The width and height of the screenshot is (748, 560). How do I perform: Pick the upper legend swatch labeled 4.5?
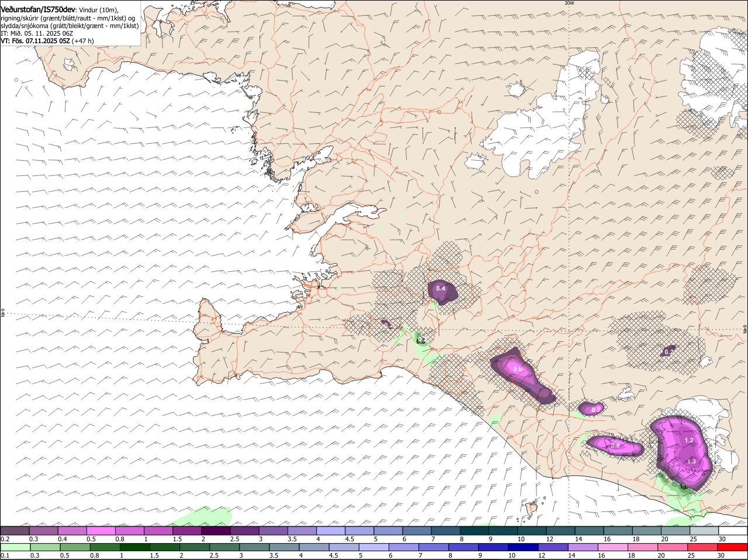coord(359,531)
